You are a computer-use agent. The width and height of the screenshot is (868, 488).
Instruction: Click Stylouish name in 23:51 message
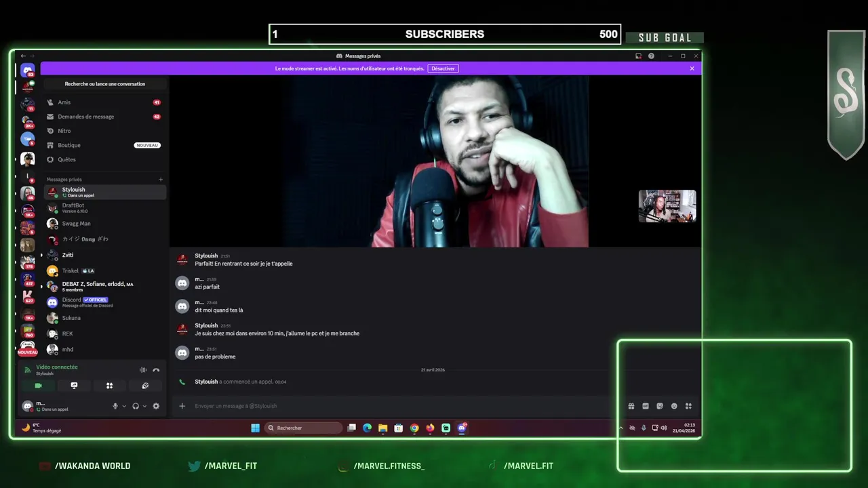pyautogui.click(x=206, y=325)
